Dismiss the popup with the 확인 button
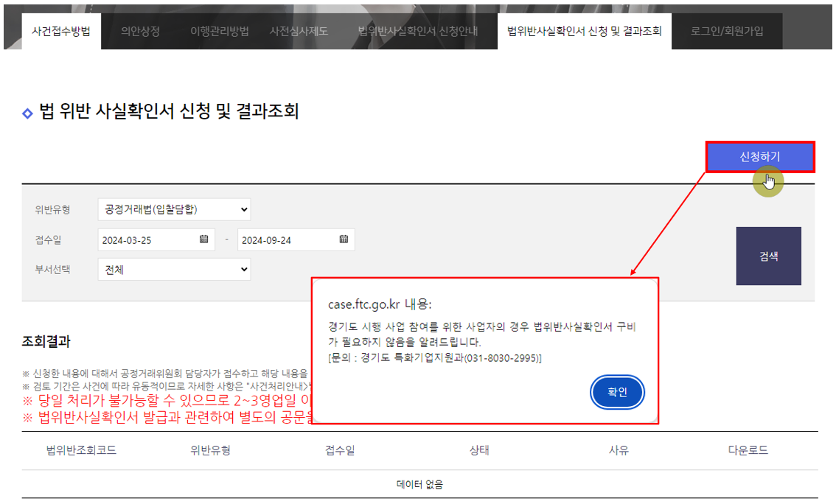Screen dimensions: 836x504 617,393
